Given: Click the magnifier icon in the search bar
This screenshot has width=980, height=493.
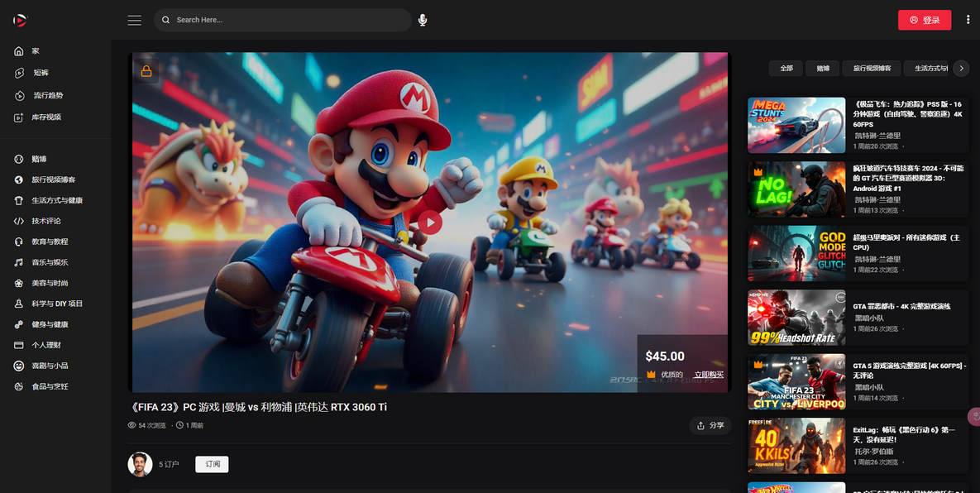Looking at the screenshot, I should coord(165,20).
